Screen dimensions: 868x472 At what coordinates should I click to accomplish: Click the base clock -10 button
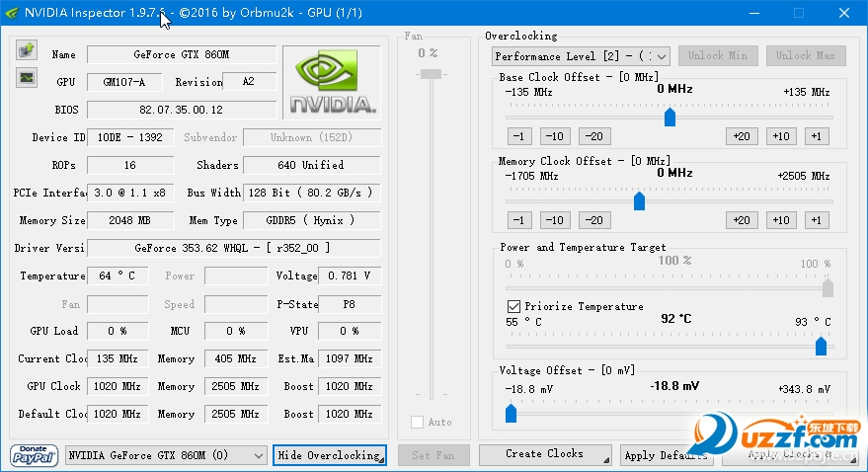pos(555,136)
